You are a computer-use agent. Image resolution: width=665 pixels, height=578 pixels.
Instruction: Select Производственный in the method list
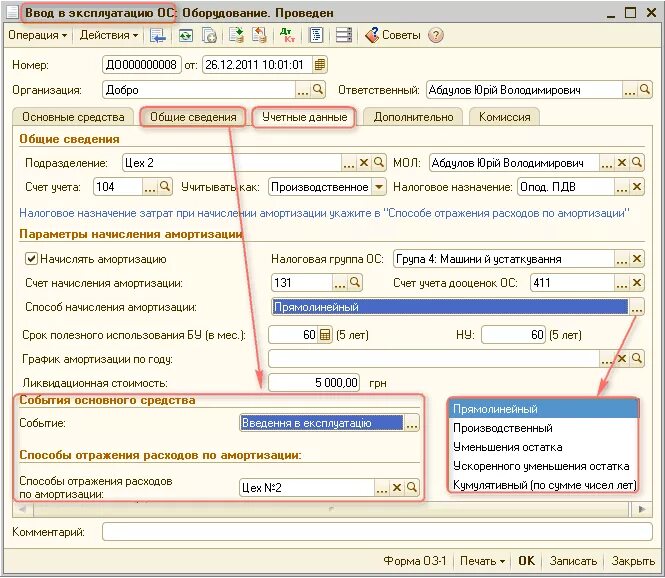(x=543, y=428)
